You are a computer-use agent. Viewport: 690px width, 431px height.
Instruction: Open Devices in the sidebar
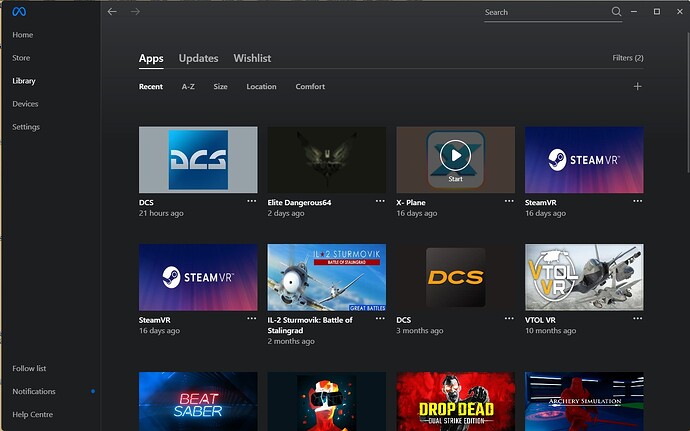[x=26, y=104]
